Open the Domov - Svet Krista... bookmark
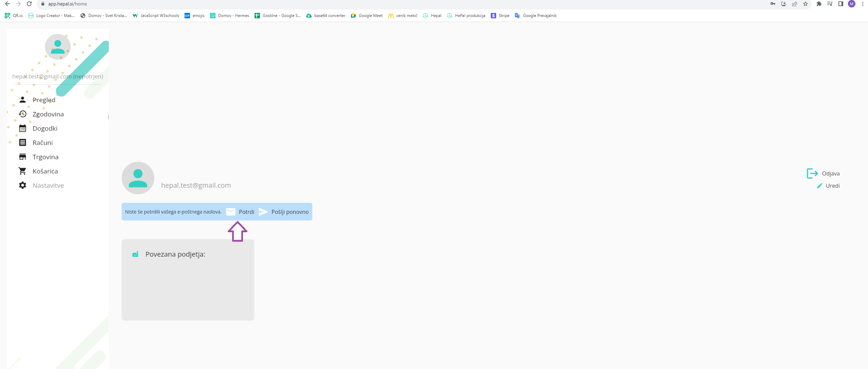 click(x=104, y=16)
